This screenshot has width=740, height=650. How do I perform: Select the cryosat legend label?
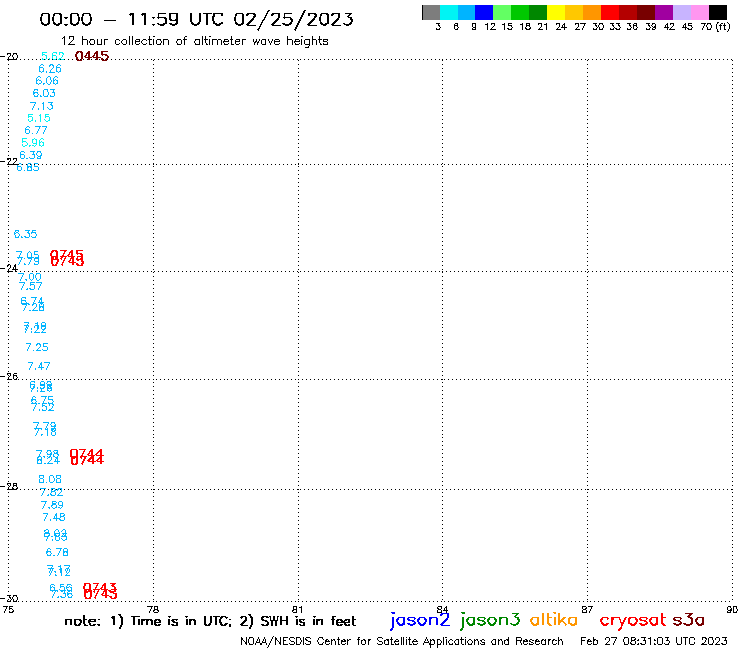point(633,621)
